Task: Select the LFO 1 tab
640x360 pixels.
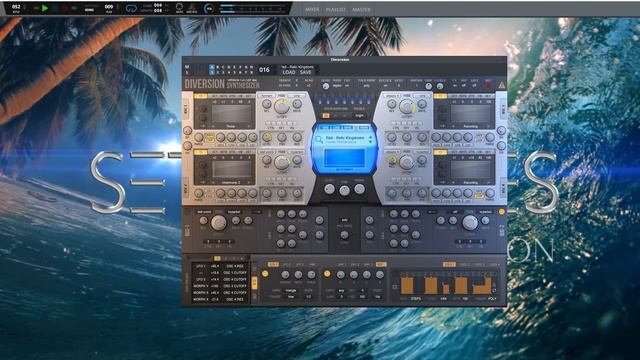Action: click(x=273, y=264)
